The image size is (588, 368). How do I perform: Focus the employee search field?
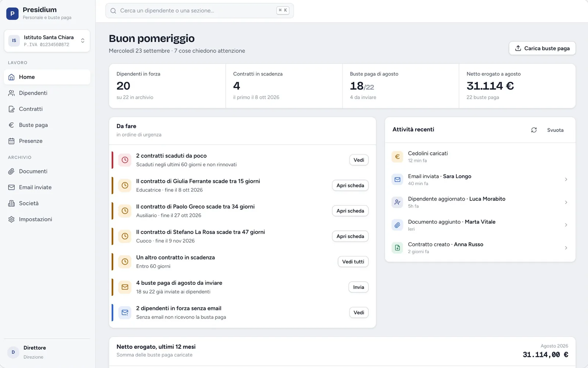[200, 11]
